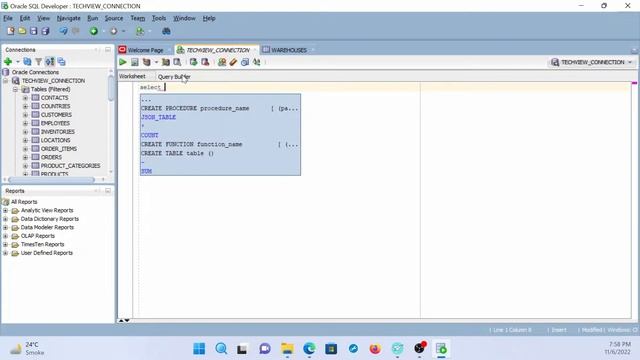This screenshot has width=640, height=360.
Task: Choose COUNT from the autocomplete list
Action: coord(150,135)
